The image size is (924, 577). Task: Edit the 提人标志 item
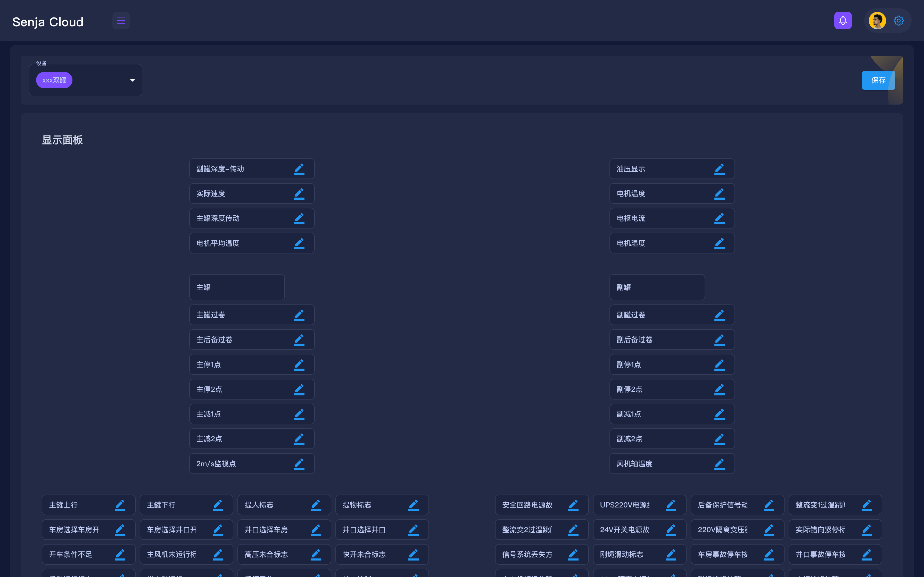(315, 505)
